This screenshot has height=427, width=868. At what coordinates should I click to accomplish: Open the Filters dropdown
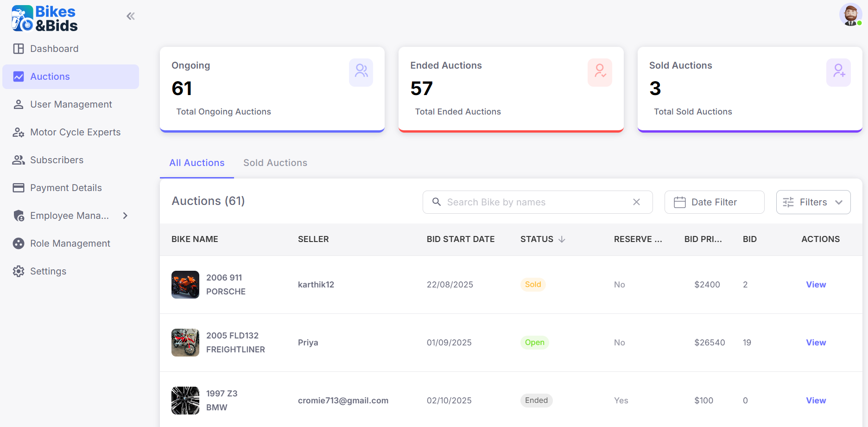(813, 202)
